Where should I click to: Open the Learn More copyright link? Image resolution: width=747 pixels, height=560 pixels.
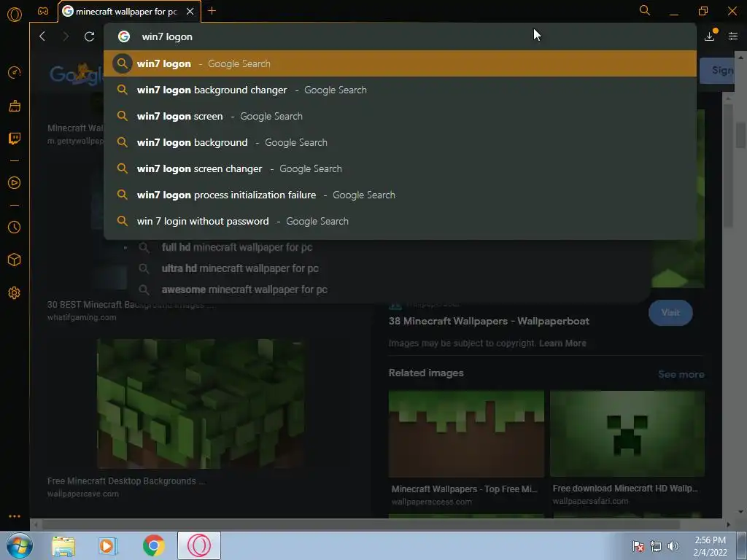562,343
